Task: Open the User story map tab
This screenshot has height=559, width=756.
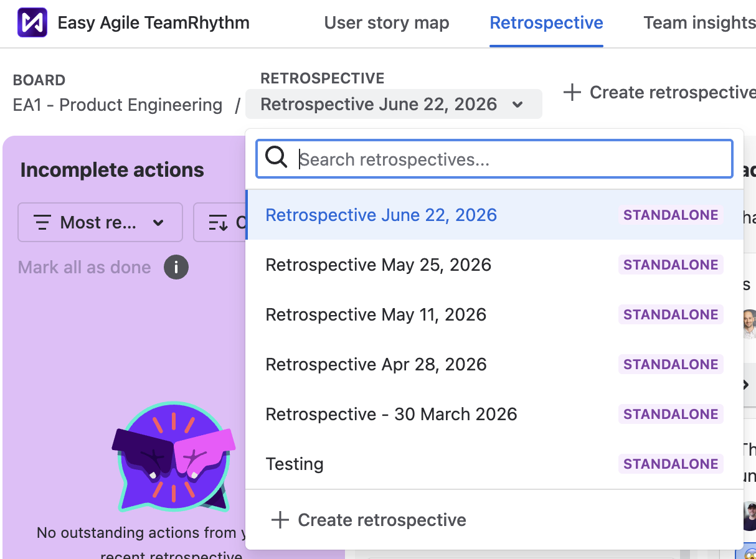Action: pos(387,23)
